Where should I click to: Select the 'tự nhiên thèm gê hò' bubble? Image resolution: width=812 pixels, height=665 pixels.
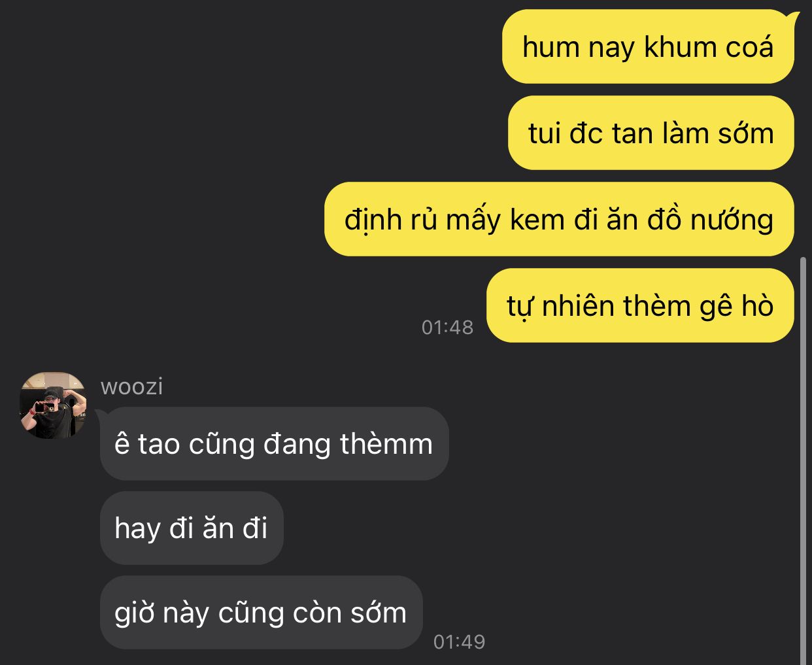(x=640, y=305)
